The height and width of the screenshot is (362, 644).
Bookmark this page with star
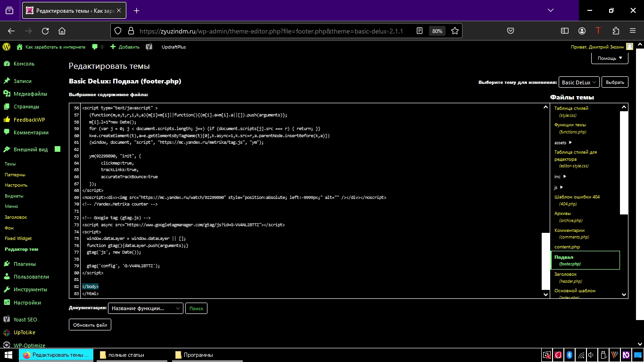(455, 31)
